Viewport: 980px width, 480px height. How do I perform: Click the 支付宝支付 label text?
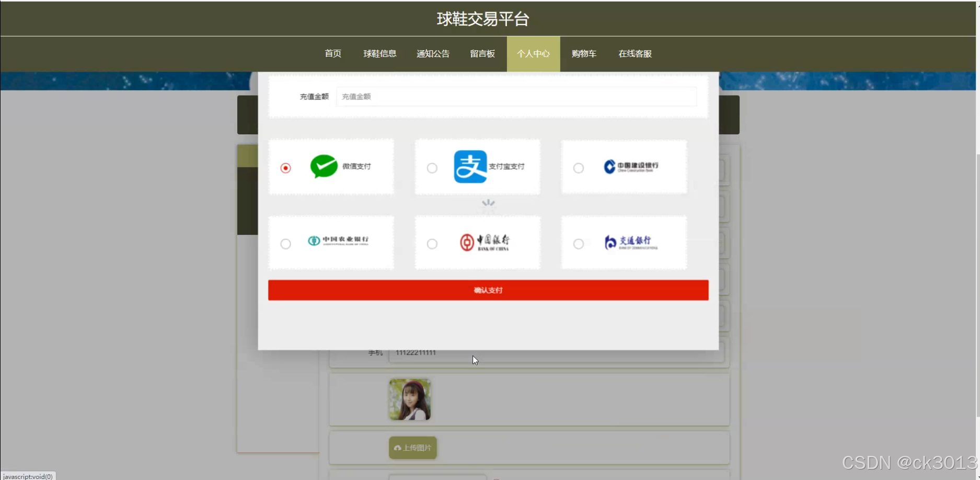coord(506,166)
